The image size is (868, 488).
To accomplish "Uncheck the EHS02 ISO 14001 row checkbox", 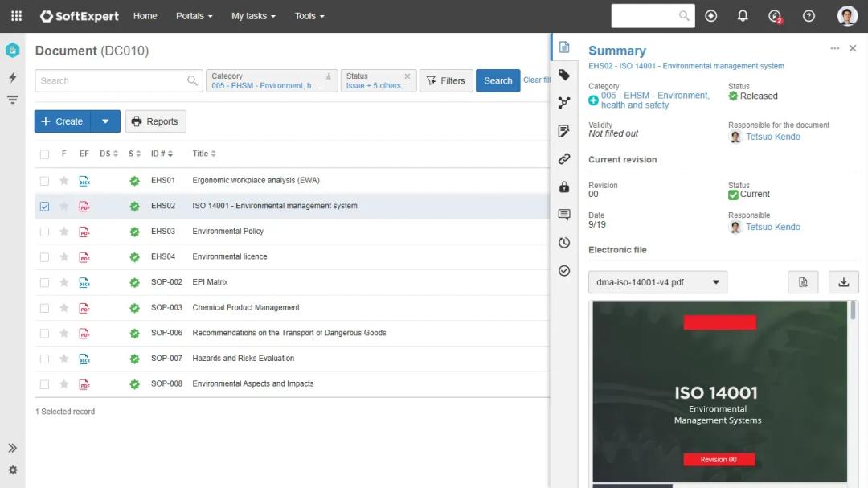I will pos(44,207).
